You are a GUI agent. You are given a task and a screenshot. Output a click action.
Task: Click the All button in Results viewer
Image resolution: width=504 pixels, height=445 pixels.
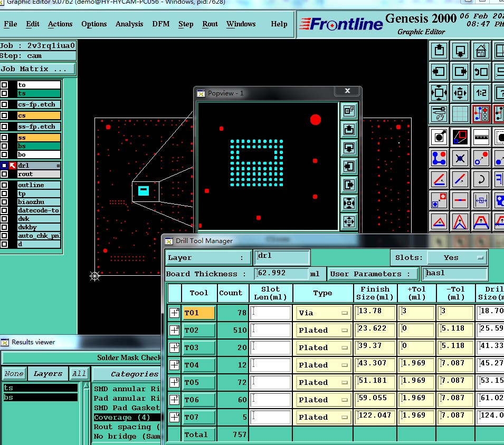[x=79, y=374]
